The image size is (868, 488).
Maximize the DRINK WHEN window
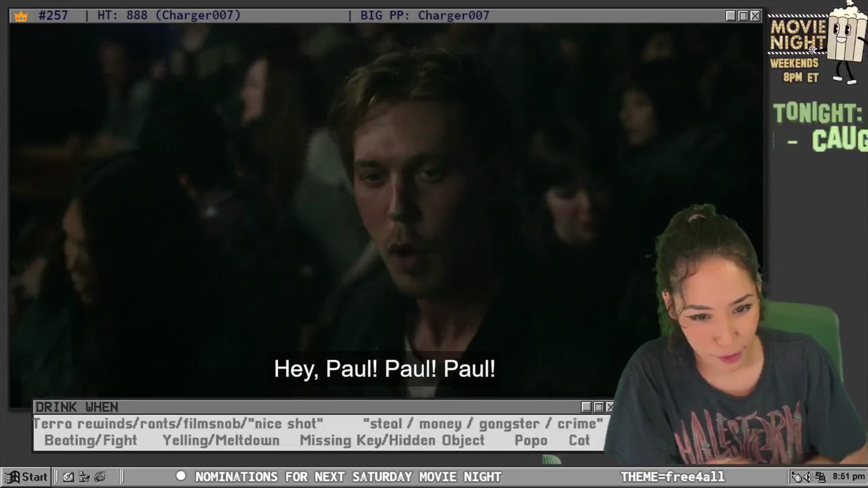pyautogui.click(x=599, y=407)
